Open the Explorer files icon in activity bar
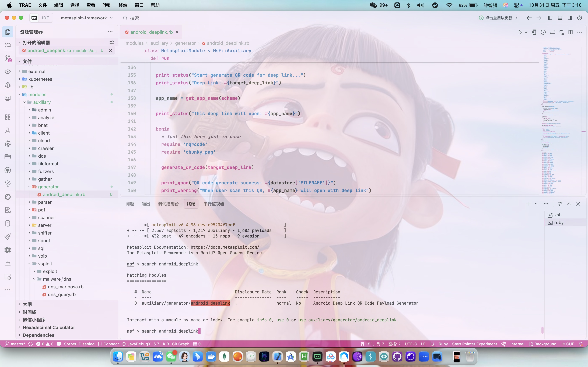Viewport: 588px width, 367px height. pyautogui.click(x=8, y=32)
